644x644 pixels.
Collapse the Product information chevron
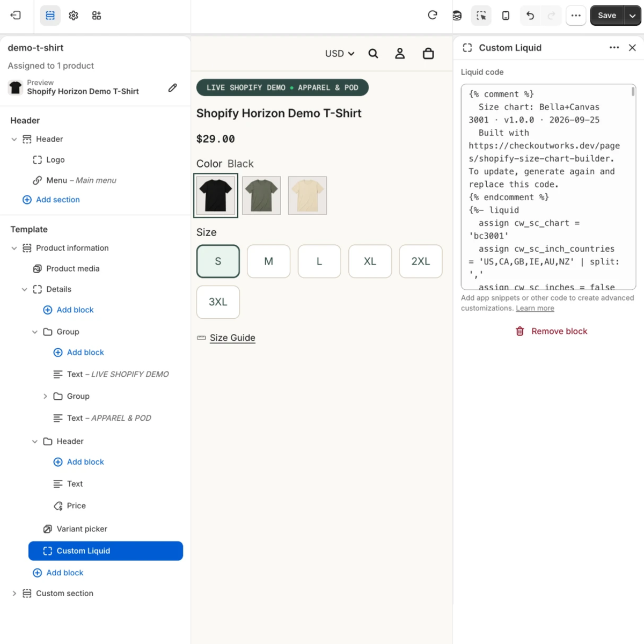tap(14, 248)
